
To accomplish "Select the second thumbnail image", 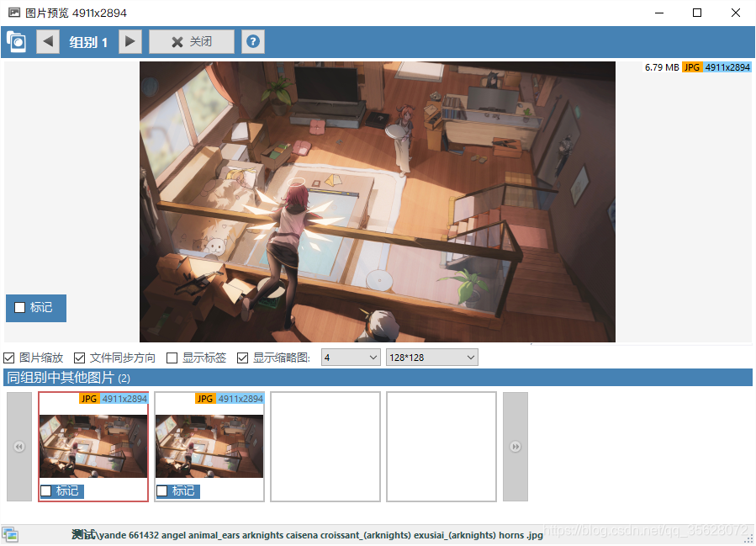I will 209,446.
